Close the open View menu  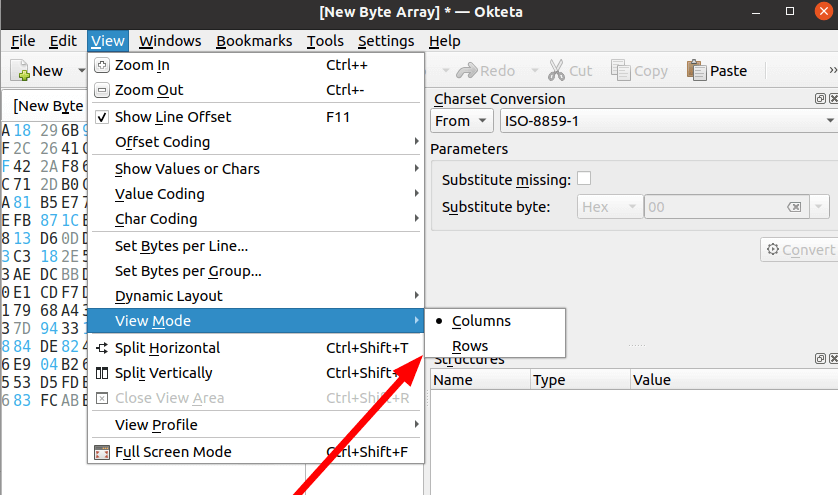click(107, 41)
